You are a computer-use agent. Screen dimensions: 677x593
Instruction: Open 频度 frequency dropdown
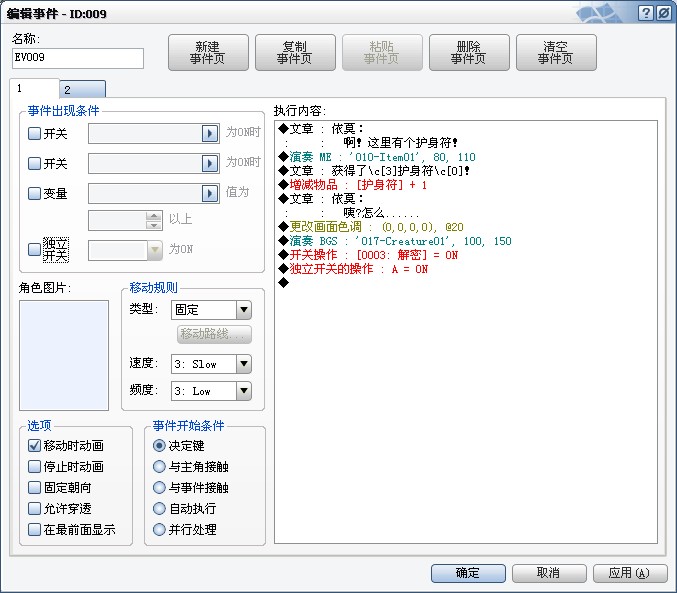(x=211, y=391)
